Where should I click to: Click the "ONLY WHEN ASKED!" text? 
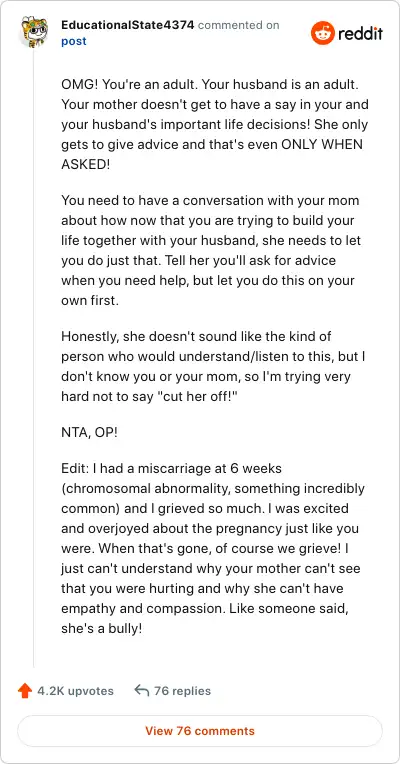tap(211, 154)
